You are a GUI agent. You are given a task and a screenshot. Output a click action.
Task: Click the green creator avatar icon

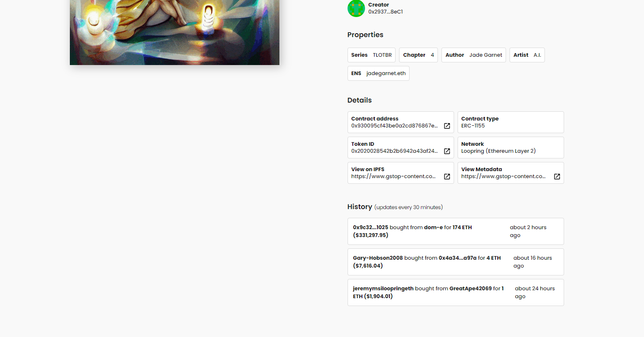click(x=356, y=8)
